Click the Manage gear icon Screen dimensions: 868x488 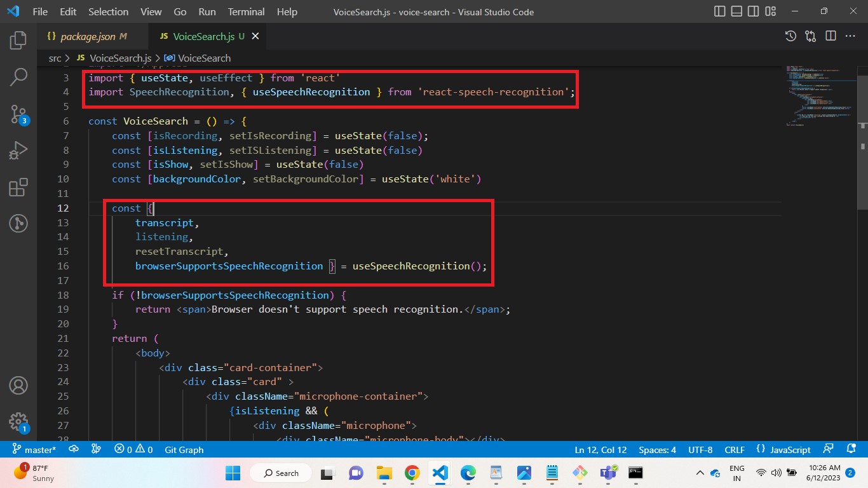(18, 421)
